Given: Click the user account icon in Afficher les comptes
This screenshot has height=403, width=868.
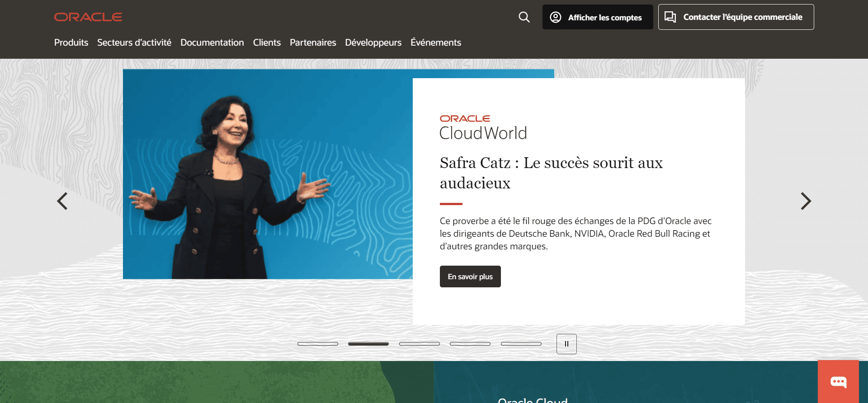Looking at the screenshot, I should (556, 17).
